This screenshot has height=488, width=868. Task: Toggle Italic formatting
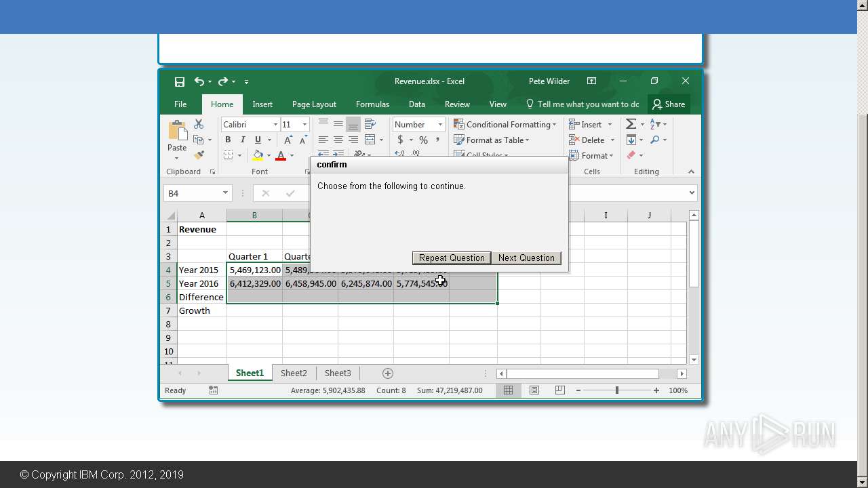click(243, 140)
